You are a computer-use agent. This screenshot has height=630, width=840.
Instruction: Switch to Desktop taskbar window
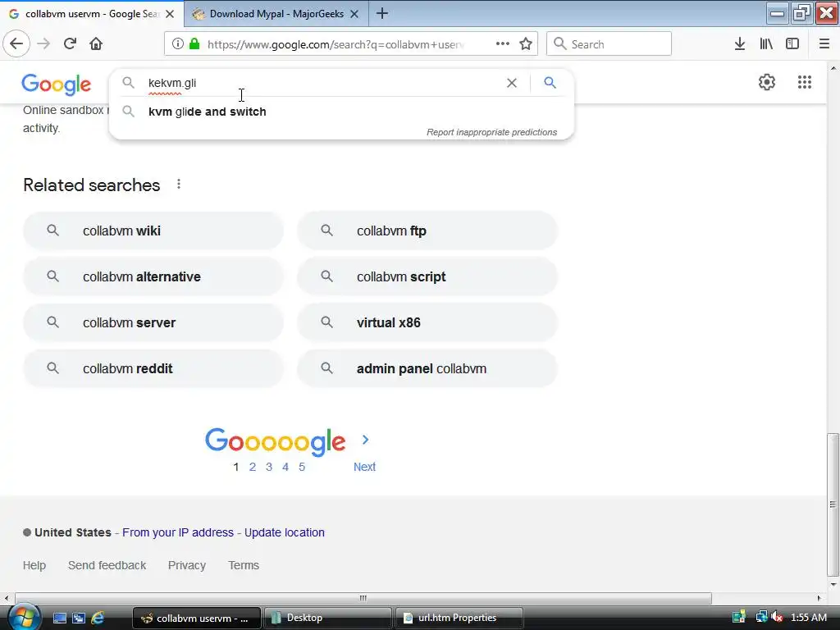tap(326, 618)
